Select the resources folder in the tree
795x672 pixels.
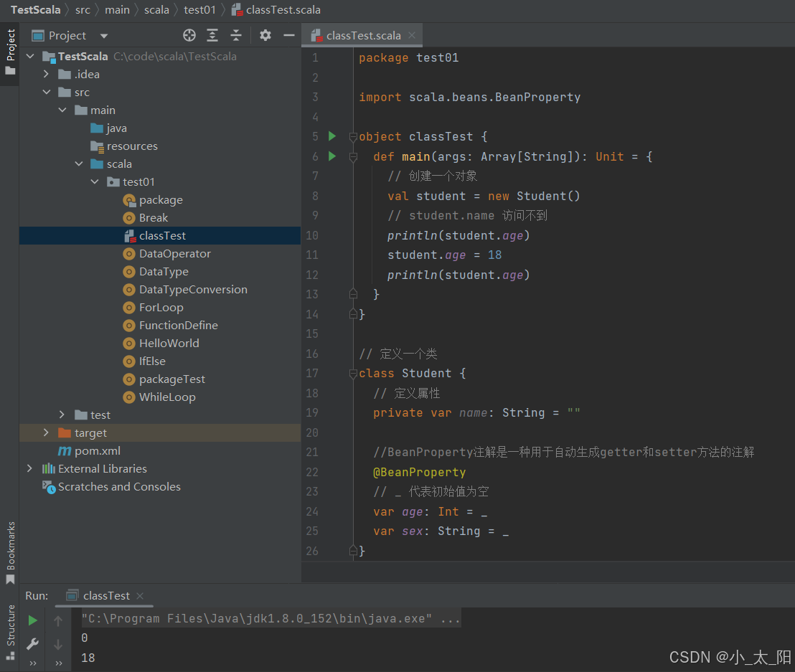pyautogui.click(x=124, y=146)
